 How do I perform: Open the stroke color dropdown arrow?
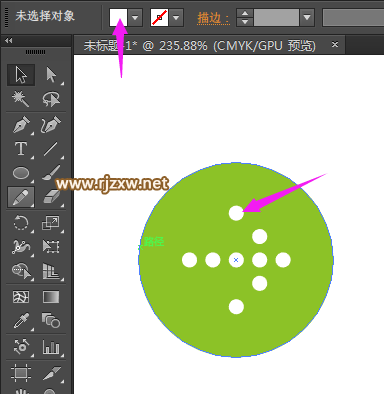click(x=176, y=17)
